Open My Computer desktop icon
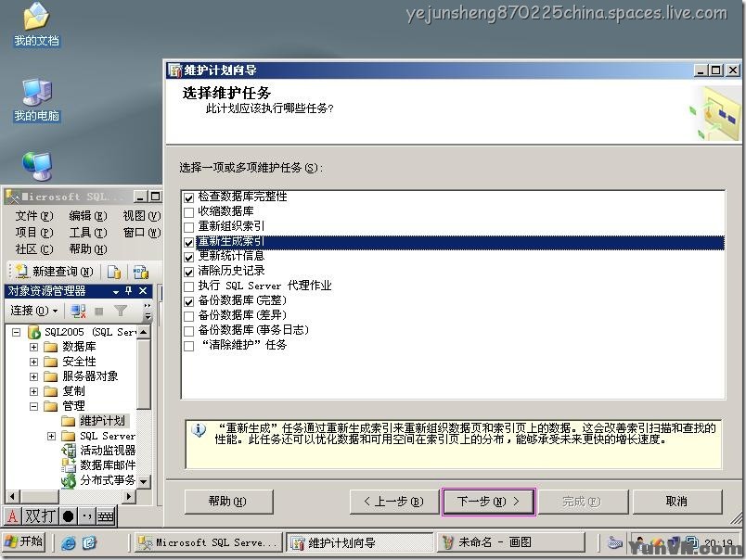The height and width of the screenshot is (560, 746). point(36,100)
